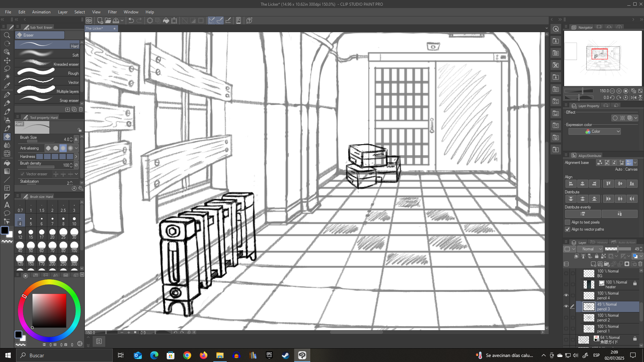Click the layer opacity slider

(x=618, y=249)
